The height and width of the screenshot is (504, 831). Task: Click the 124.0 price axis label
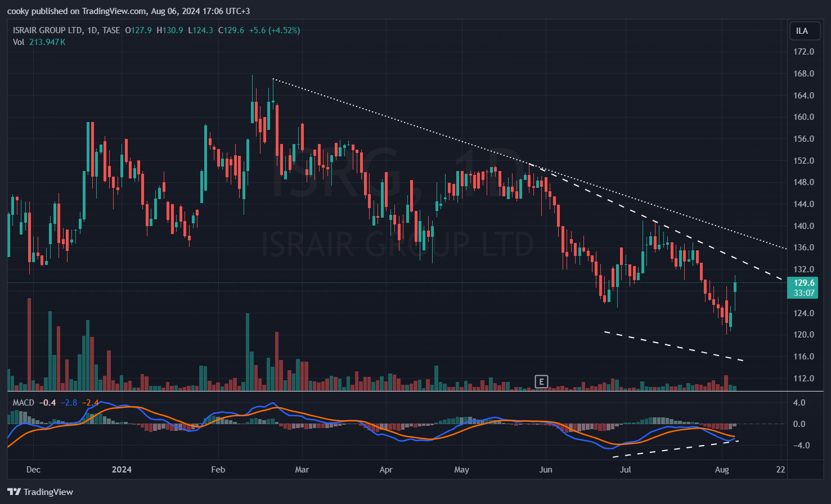tap(803, 313)
